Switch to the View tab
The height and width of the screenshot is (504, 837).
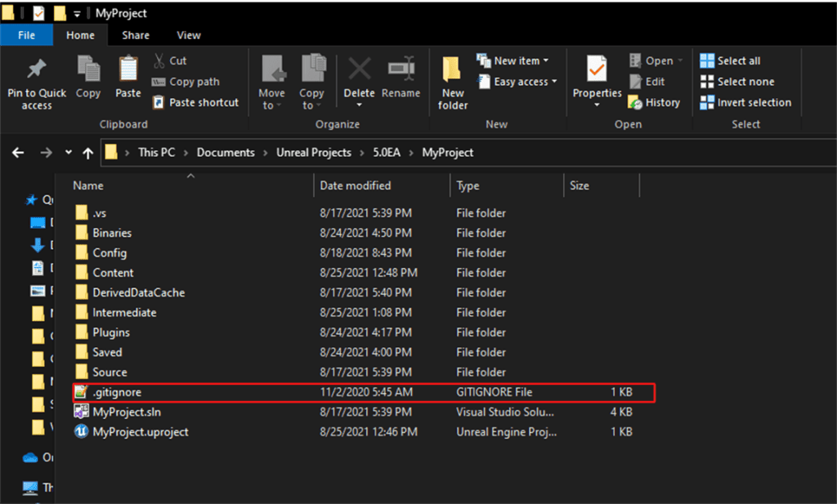(x=188, y=35)
